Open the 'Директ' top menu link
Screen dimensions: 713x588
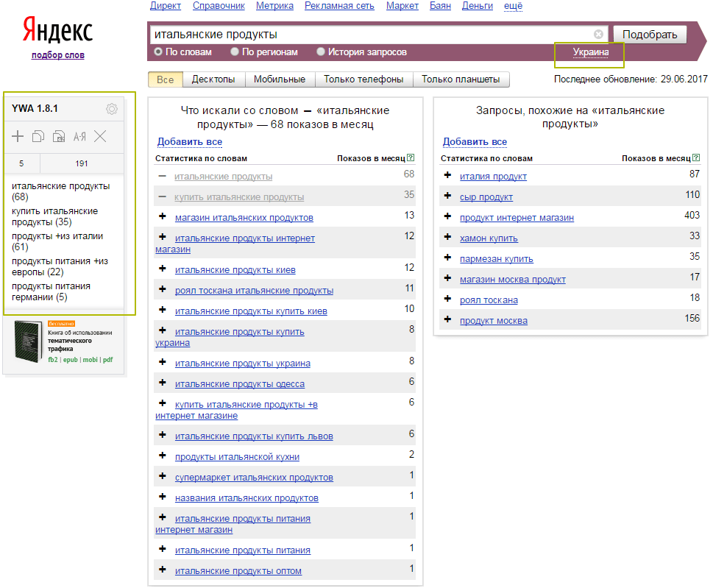click(166, 6)
